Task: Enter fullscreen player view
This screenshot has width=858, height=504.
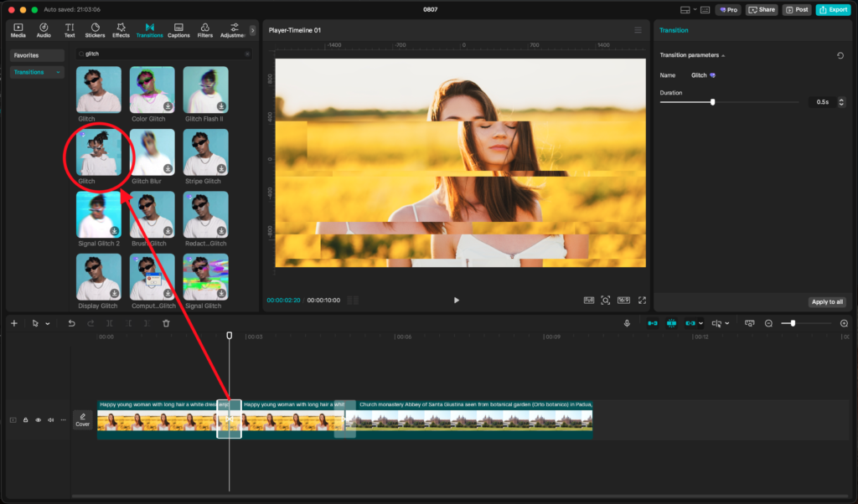Action: 643,300
